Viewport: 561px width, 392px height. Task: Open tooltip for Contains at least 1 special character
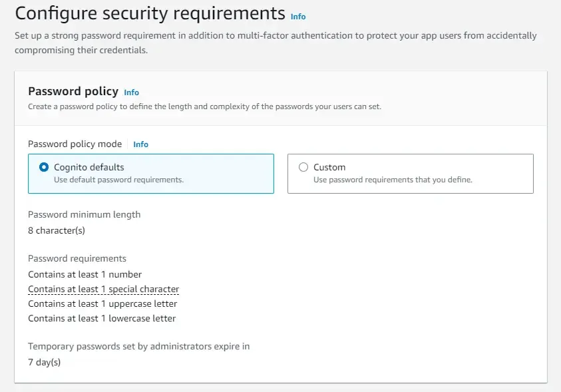coord(103,289)
